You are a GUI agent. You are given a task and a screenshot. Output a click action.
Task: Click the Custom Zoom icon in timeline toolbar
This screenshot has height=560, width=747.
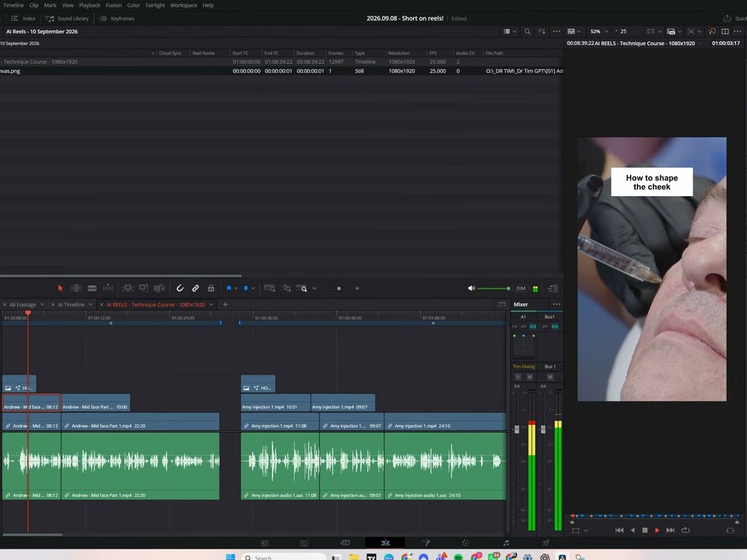click(302, 288)
